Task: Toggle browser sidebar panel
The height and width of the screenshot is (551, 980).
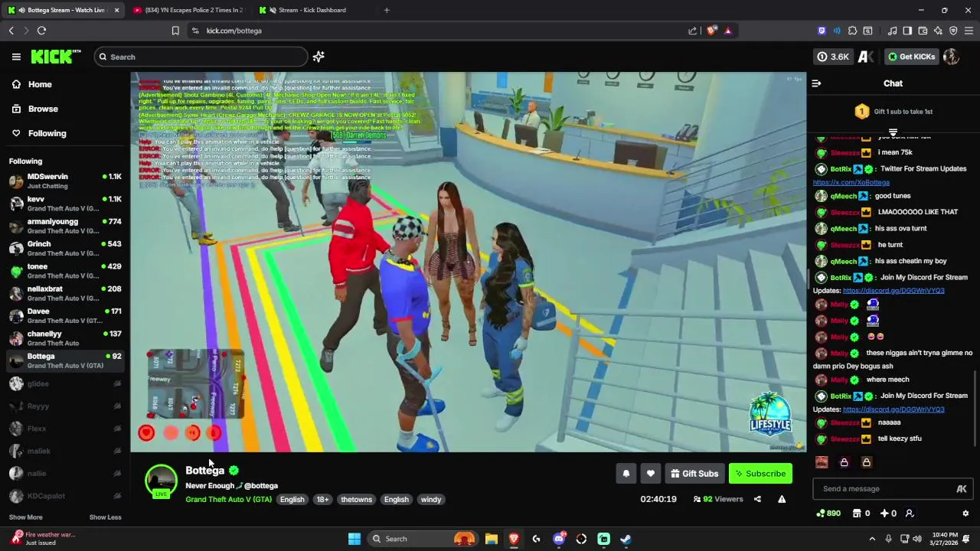Action: click(x=907, y=31)
